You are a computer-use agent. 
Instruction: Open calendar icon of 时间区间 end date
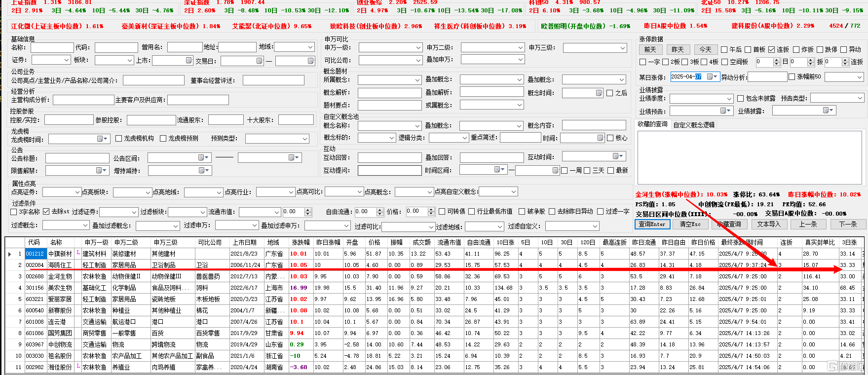click(x=555, y=170)
